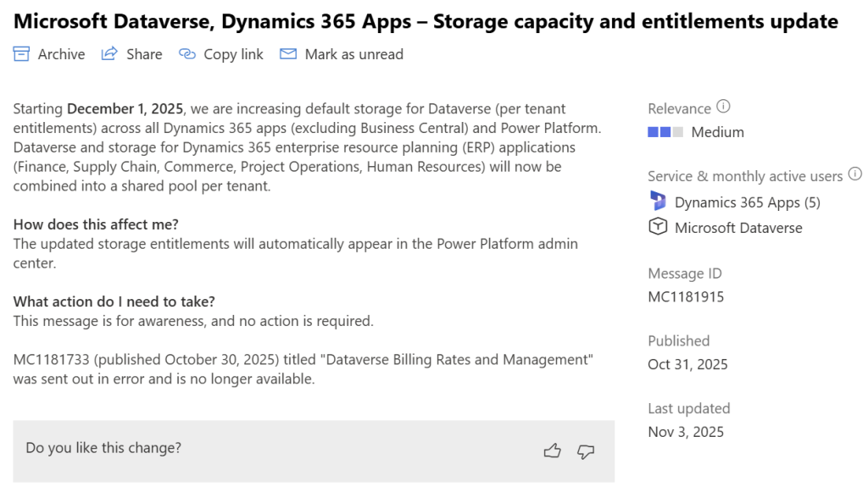Give a thumbs up on this change
This screenshot has height=492, width=868.
552,451
